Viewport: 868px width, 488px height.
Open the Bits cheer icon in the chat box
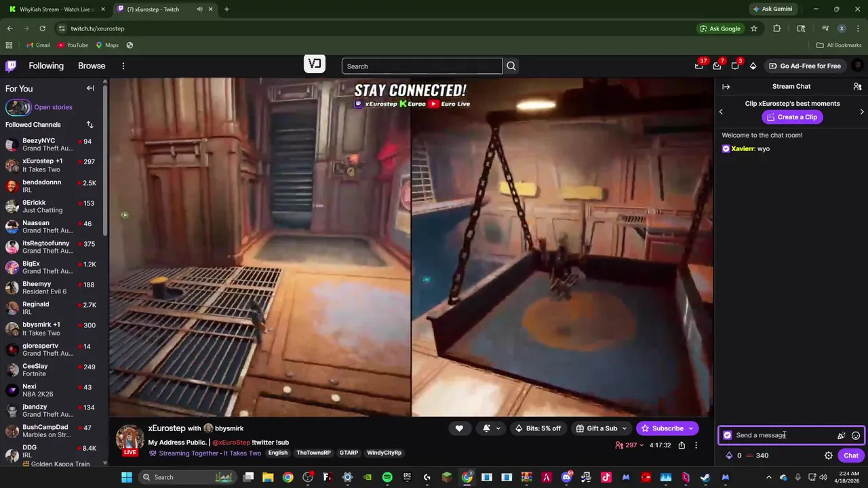pyautogui.click(x=842, y=435)
